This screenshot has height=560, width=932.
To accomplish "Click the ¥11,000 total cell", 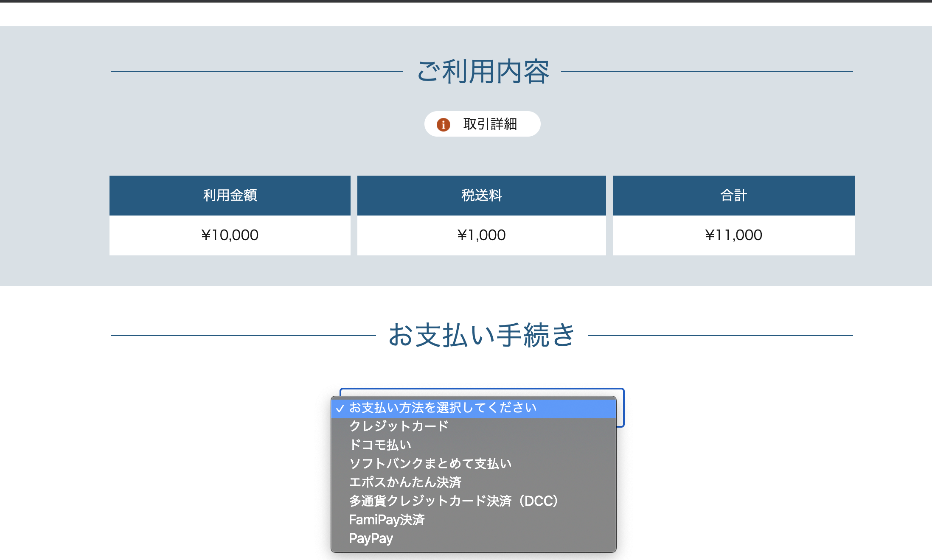I will 733,235.
